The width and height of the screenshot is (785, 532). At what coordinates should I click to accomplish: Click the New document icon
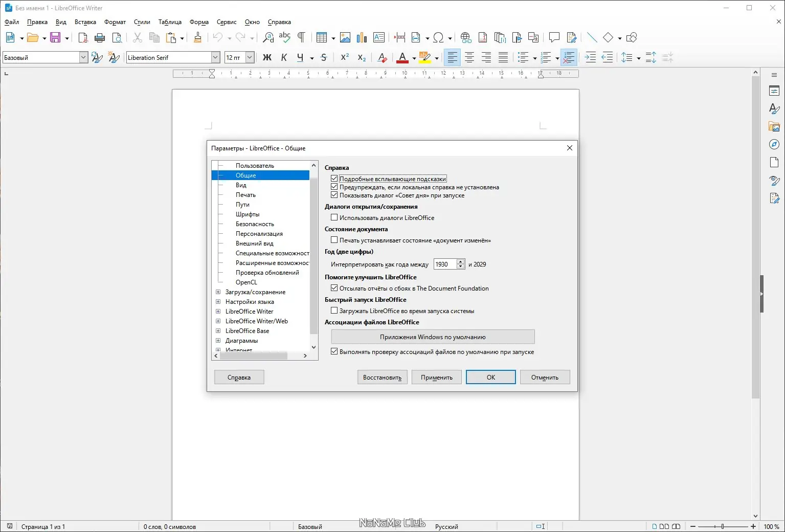tap(10, 37)
